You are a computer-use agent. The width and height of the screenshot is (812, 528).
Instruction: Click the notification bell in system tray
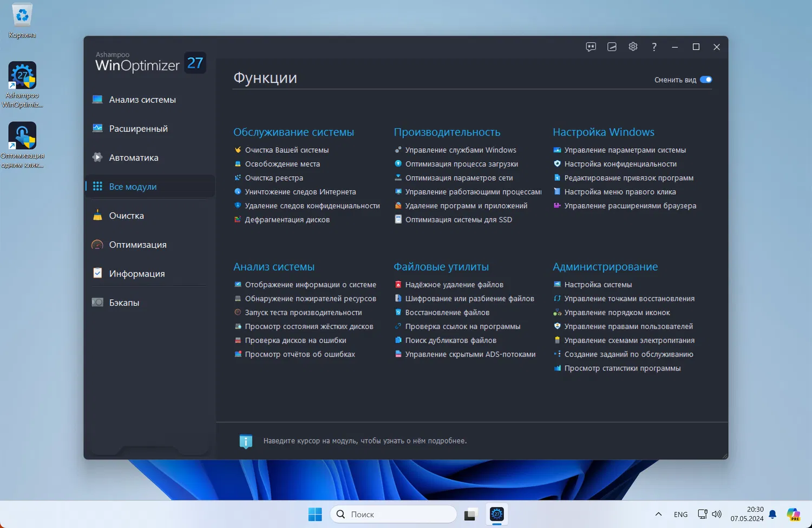[772, 514]
